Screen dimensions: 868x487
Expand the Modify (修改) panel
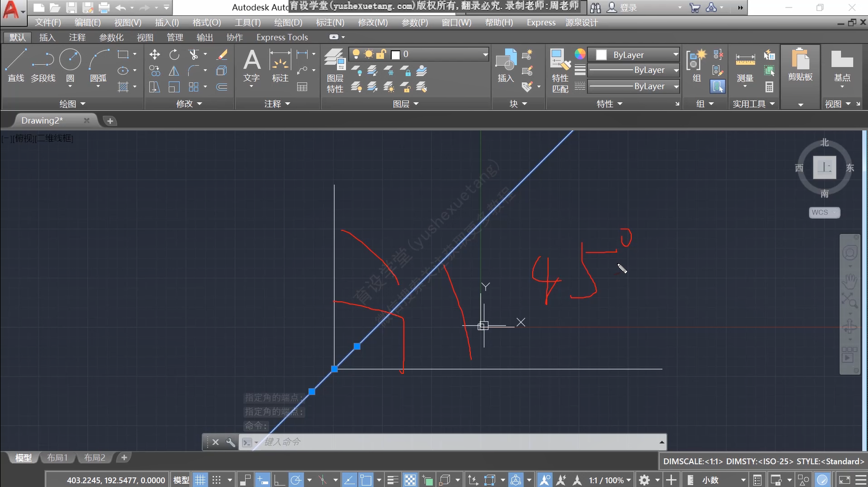[189, 104]
